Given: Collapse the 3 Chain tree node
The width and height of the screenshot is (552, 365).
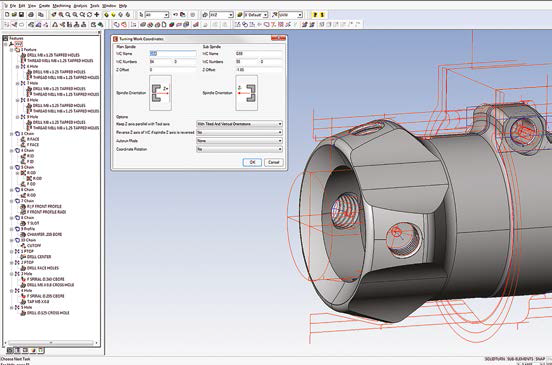Looking at the screenshot, I should [x=12, y=134].
